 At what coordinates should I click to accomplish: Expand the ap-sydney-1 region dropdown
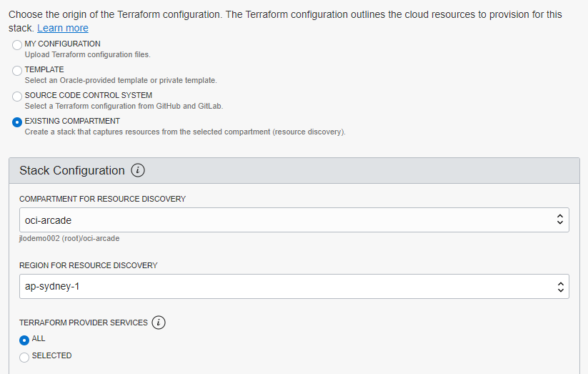pos(286,287)
